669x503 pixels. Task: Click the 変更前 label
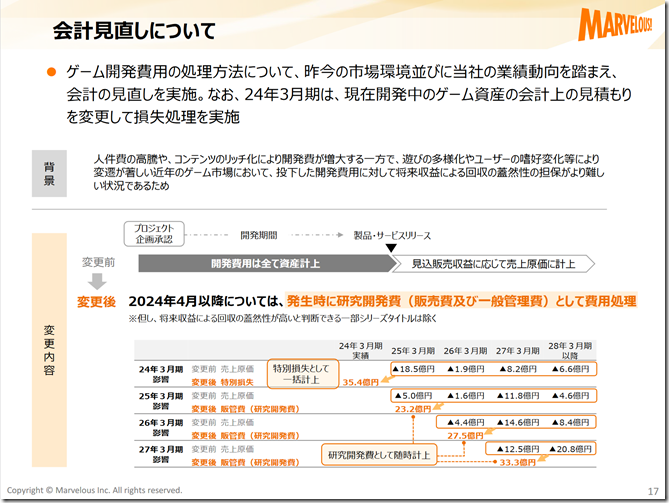pos(98,262)
